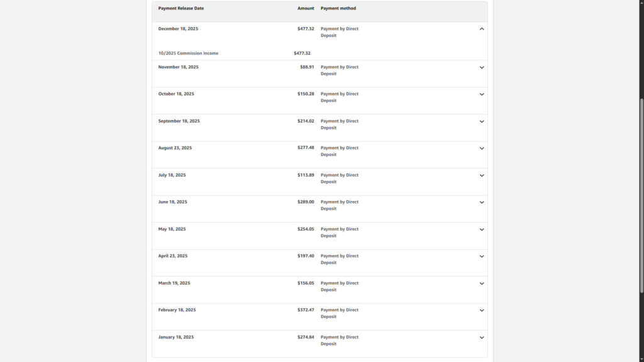The height and width of the screenshot is (362, 644).
Task: Click the Payment Release Date column header
Action: (x=182, y=8)
